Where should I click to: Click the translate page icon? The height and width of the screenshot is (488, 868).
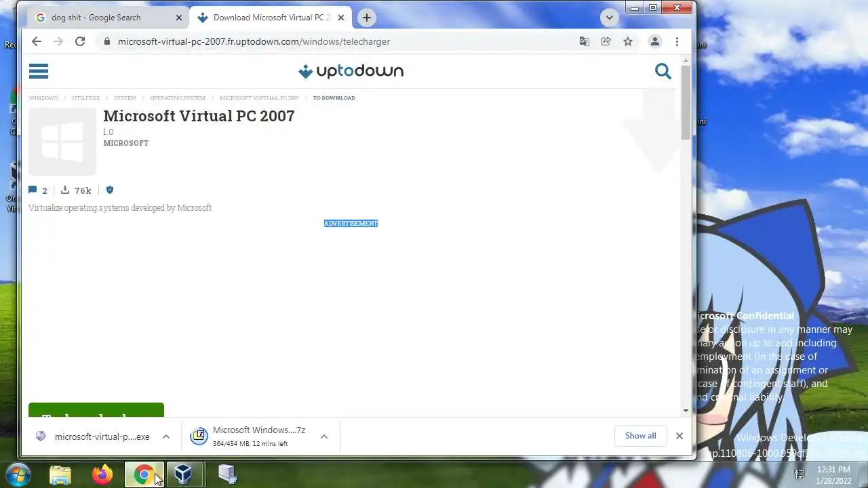coord(585,41)
